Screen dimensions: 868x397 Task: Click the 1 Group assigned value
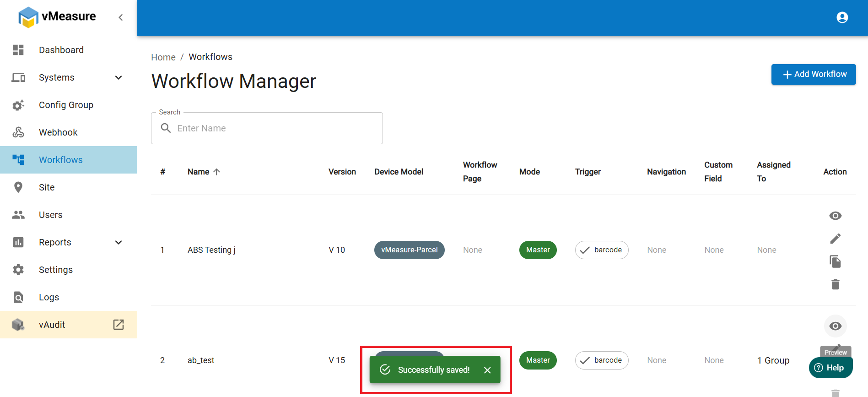773,360
